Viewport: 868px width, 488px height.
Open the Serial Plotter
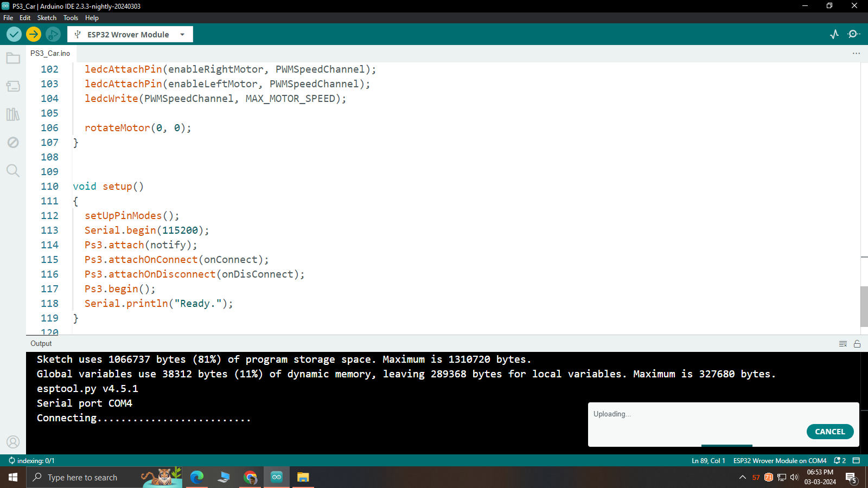[x=834, y=34]
